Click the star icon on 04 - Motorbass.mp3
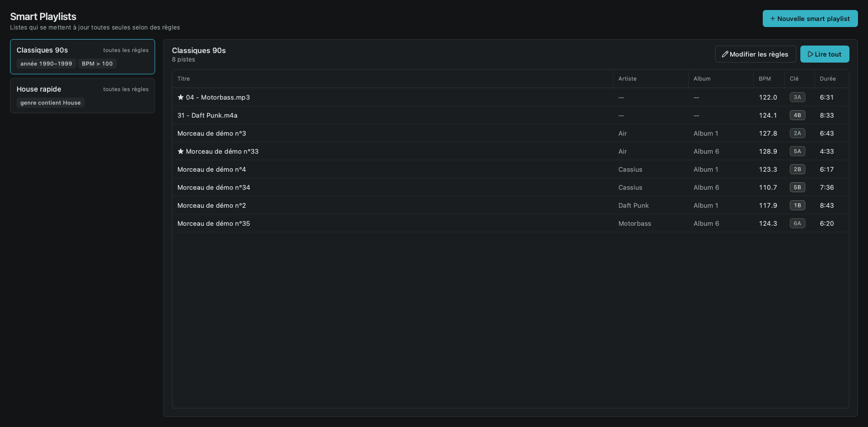 [180, 97]
